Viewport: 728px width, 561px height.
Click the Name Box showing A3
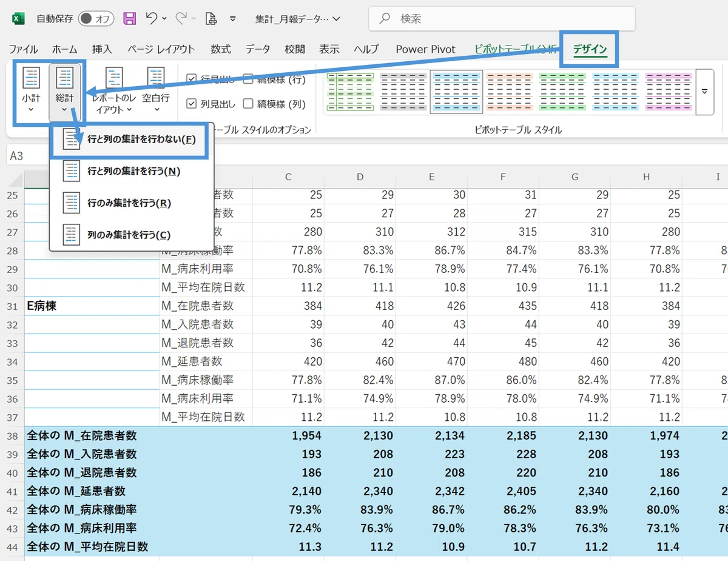(28, 156)
